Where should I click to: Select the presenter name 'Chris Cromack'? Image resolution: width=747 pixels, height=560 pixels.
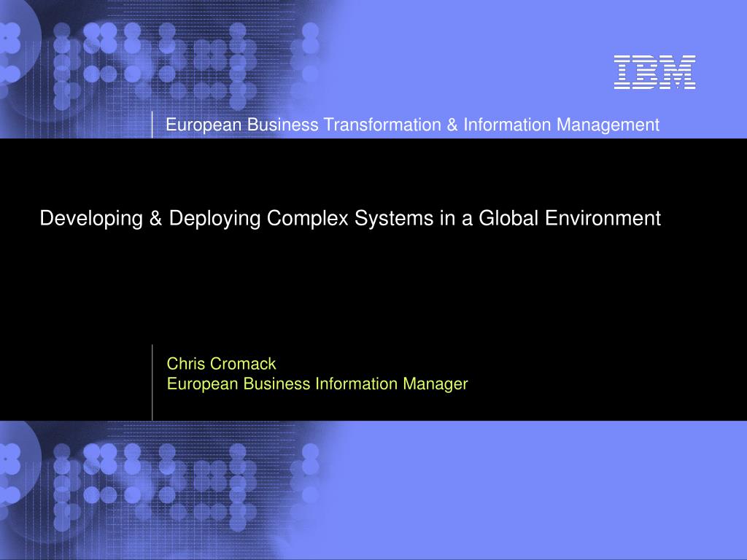(221, 364)
